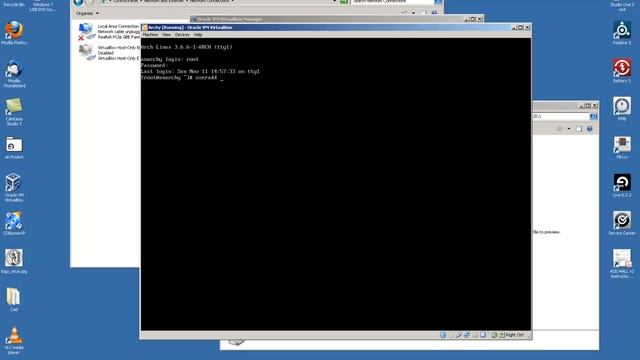Open the Micro desktop icon on right
The image size is (640, 360).
622,147
